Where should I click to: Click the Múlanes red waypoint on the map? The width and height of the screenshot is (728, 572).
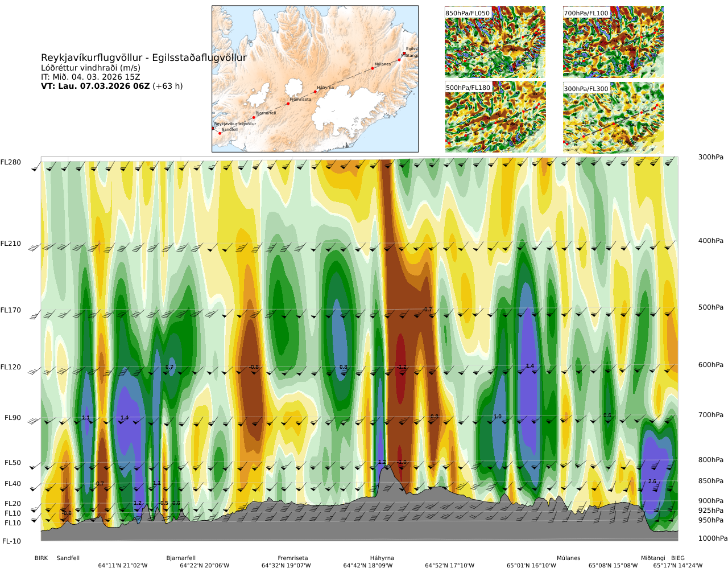373,68
